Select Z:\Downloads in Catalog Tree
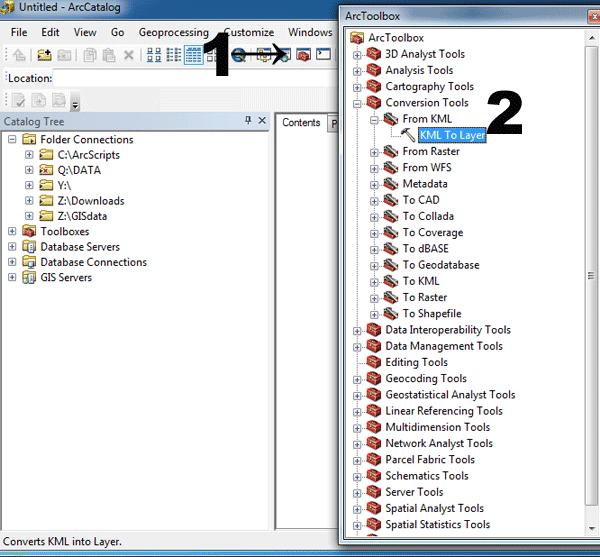This screenshot has height=557, width=600. [x=91, y=201]
